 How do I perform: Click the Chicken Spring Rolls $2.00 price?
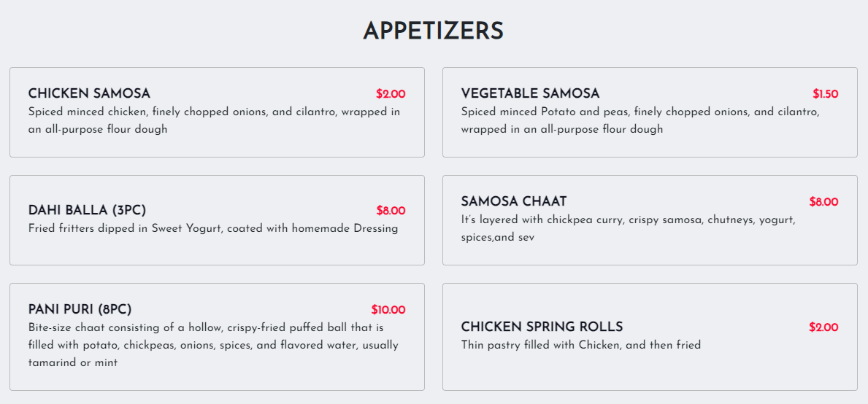pos(823,327)
